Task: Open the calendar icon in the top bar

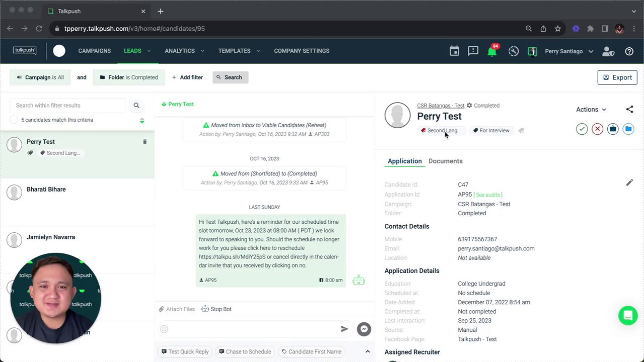Action: (454, 51)
